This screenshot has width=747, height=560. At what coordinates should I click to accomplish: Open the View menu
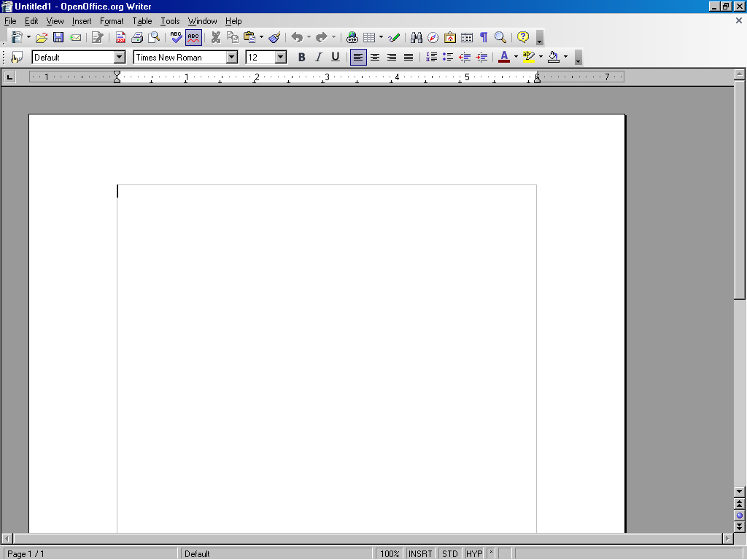55,21
